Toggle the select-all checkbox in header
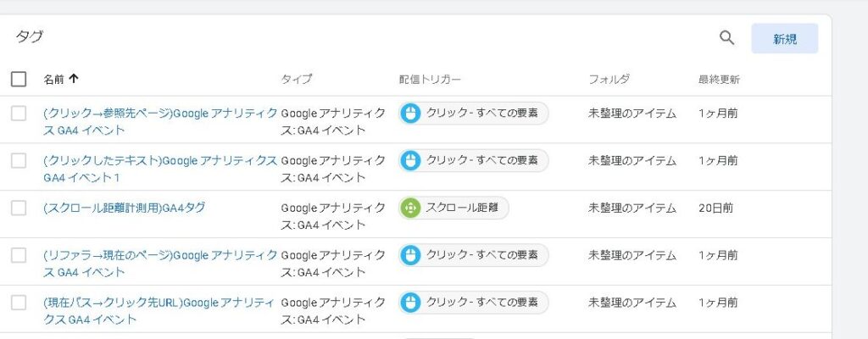Screen dimensions: 868x339 click(19, 80)
